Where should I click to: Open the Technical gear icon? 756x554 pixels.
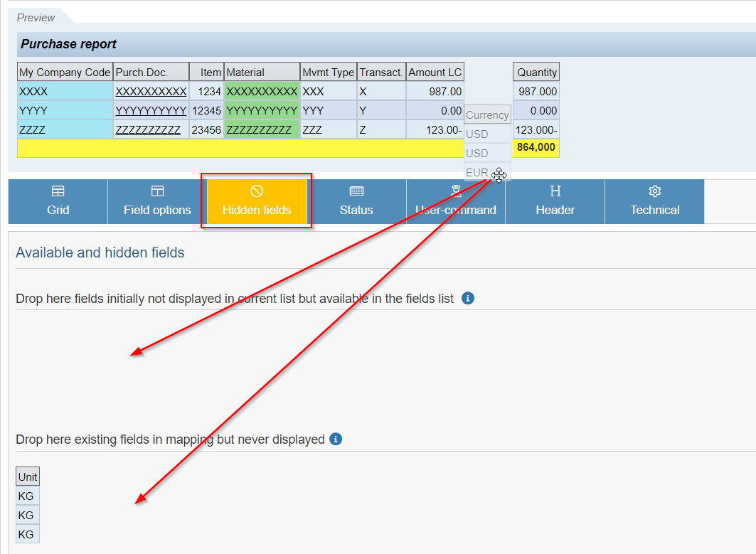pyautogui.click(x=654, y=192)
